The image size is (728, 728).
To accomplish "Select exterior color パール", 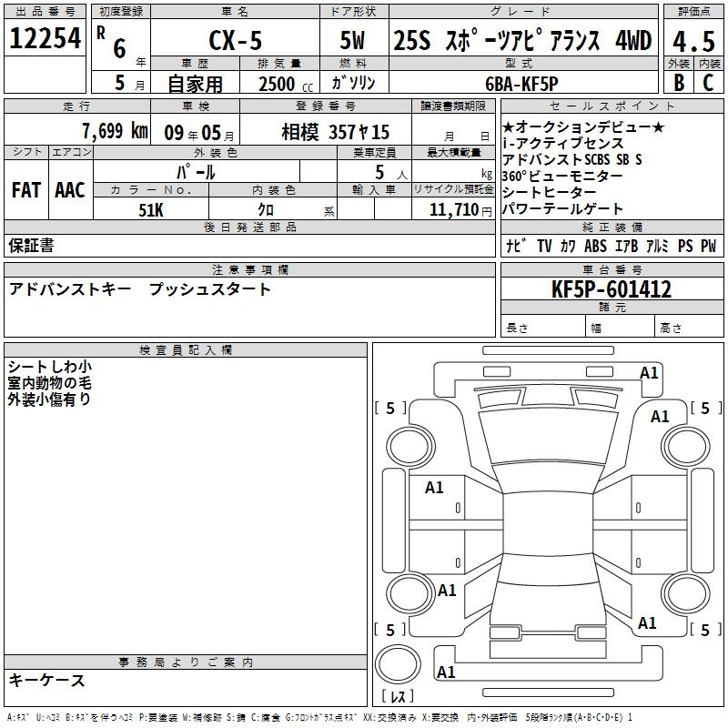I will [196, 172].
